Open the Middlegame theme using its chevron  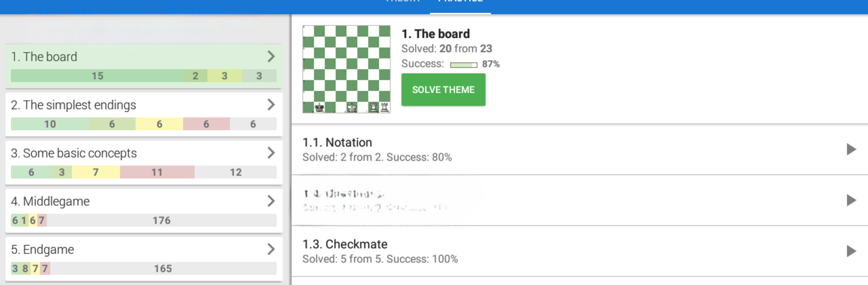point(271,201)
